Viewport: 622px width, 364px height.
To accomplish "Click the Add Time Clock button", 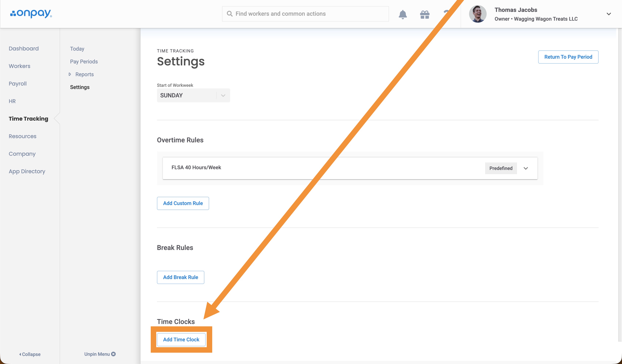I will tap(181, 340).
